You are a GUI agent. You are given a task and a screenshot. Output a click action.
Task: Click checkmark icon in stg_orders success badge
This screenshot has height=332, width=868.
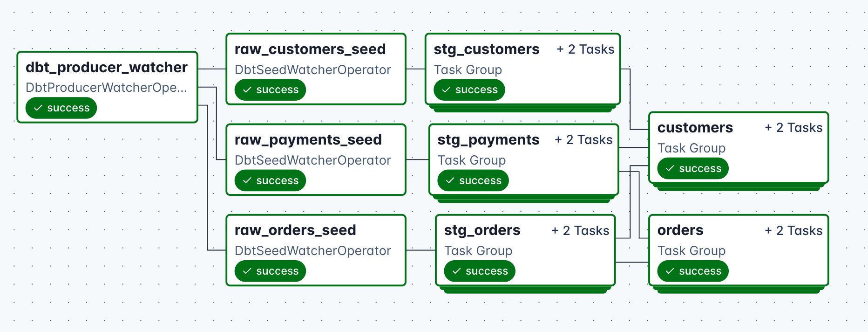[x=456, y=271]
